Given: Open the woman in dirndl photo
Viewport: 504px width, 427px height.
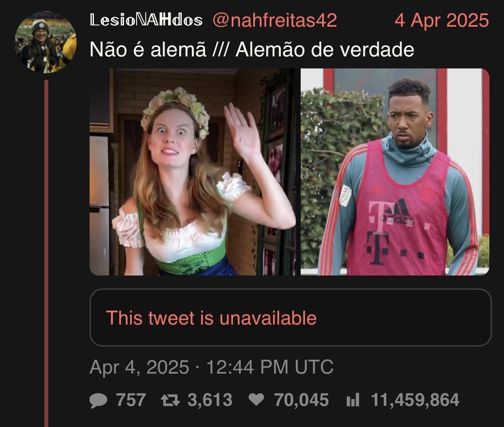Looking at the screenshot, I should [194, 172].
